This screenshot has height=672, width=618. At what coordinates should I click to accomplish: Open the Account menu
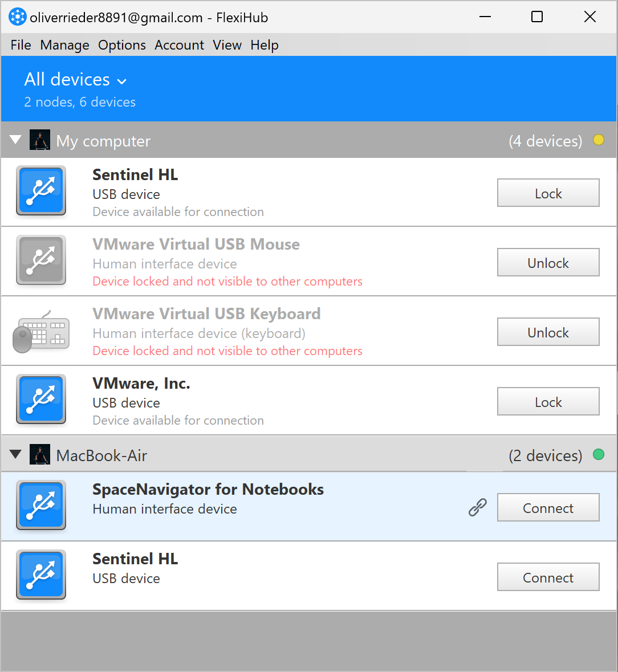(x=179, y=45)
